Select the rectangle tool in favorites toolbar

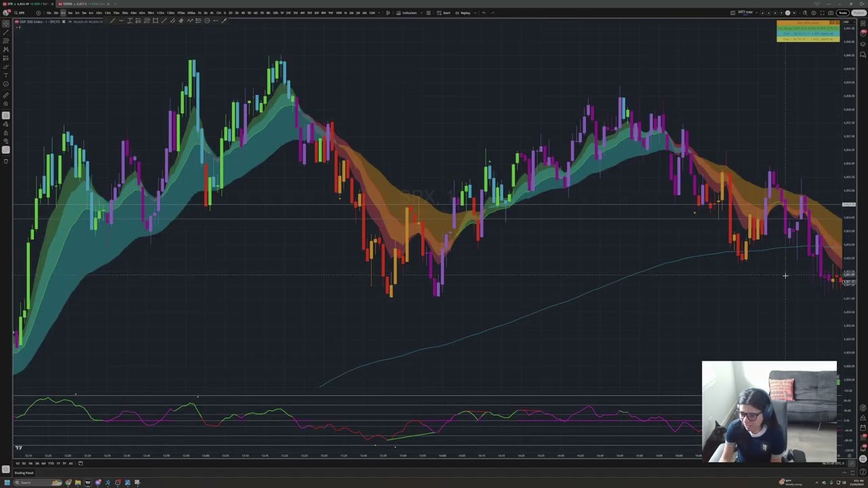coord(155,20)
